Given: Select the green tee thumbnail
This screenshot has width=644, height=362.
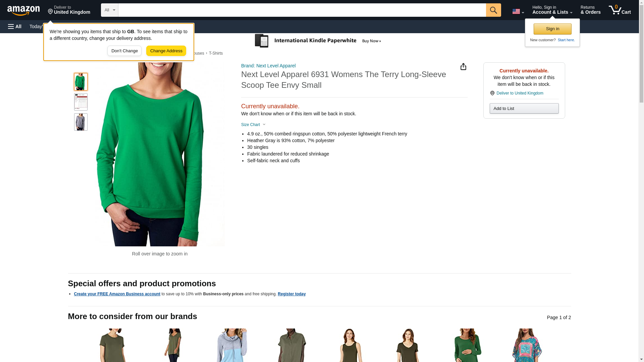Looking at the screenshot, I should tap(80, 82).
